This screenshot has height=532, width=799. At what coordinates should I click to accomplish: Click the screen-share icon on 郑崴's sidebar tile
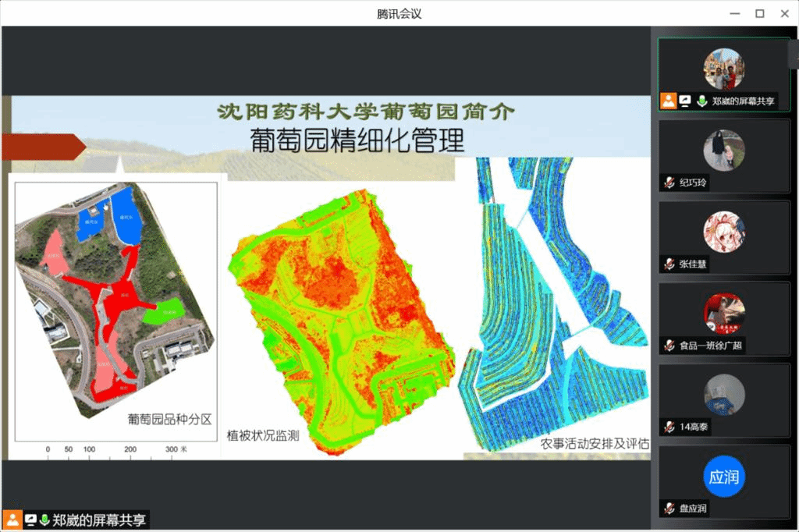[685, 101]
